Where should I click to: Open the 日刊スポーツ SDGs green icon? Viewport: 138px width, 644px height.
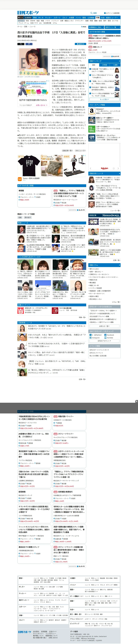coord(92,129)
